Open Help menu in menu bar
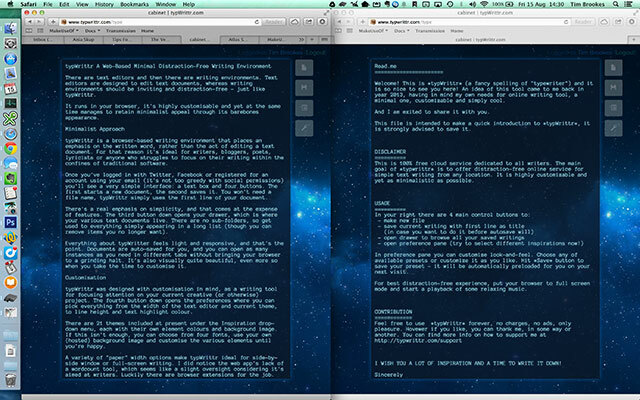 (188, 4)
